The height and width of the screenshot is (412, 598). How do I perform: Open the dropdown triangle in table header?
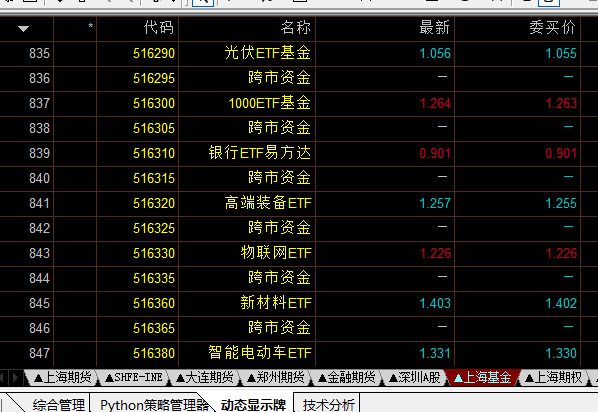tap(23, 29)
